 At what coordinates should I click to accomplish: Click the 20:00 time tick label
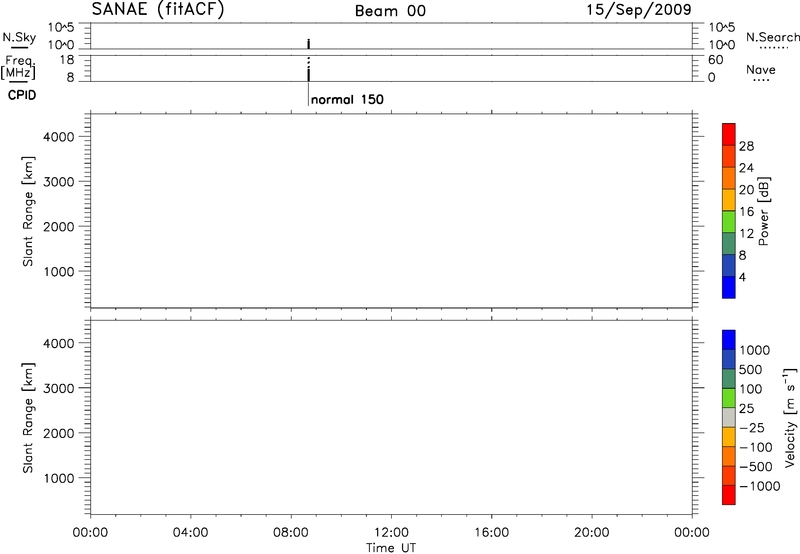click(x=592, y=533)
